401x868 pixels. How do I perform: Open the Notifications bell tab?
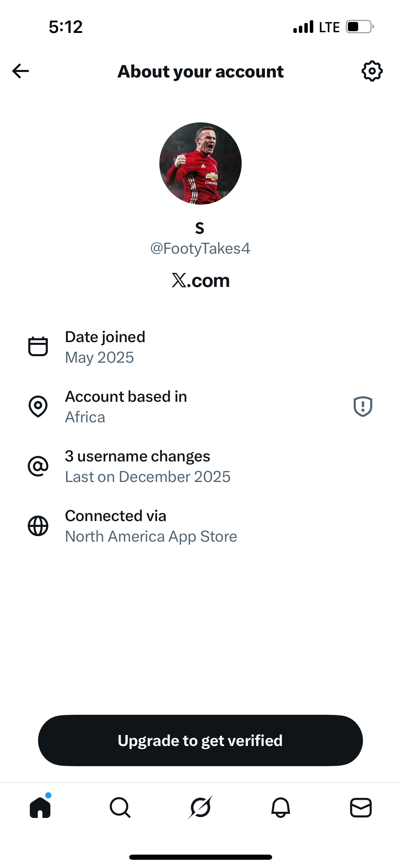281,807
